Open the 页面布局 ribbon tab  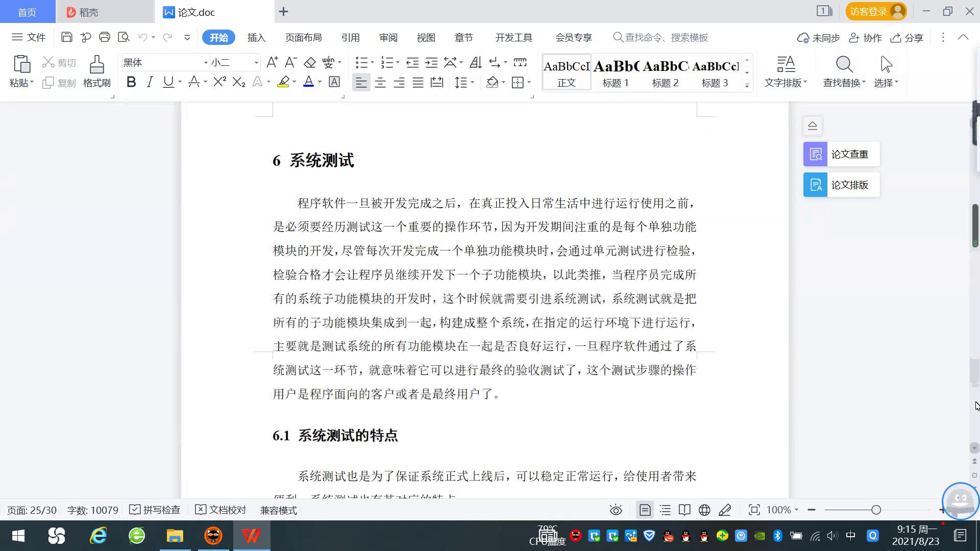coord(303,38)
